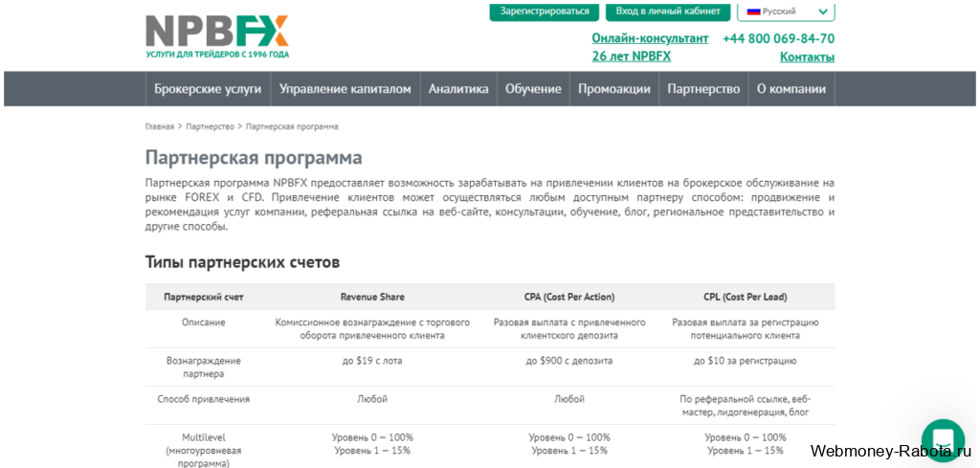Screen dimensions: 980x468
Task: Open the О компании menu
Action: pos(791,89)
